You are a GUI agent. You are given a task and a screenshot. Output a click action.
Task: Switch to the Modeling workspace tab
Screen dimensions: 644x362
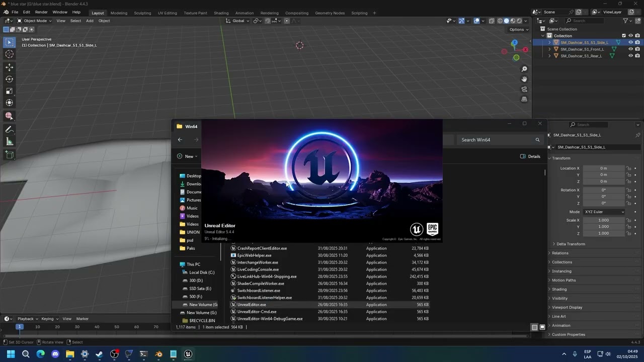119,13
